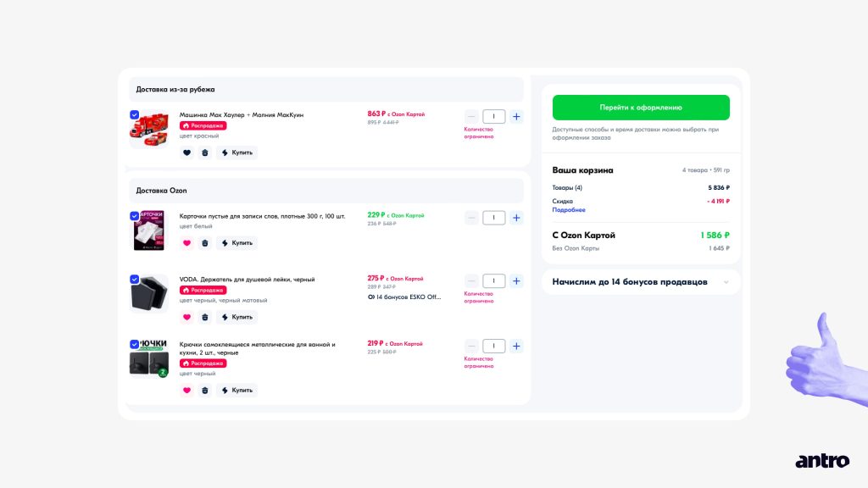Decrease quantity of Карточки пустые
868x488 pixels.
[x=471, y=218]
